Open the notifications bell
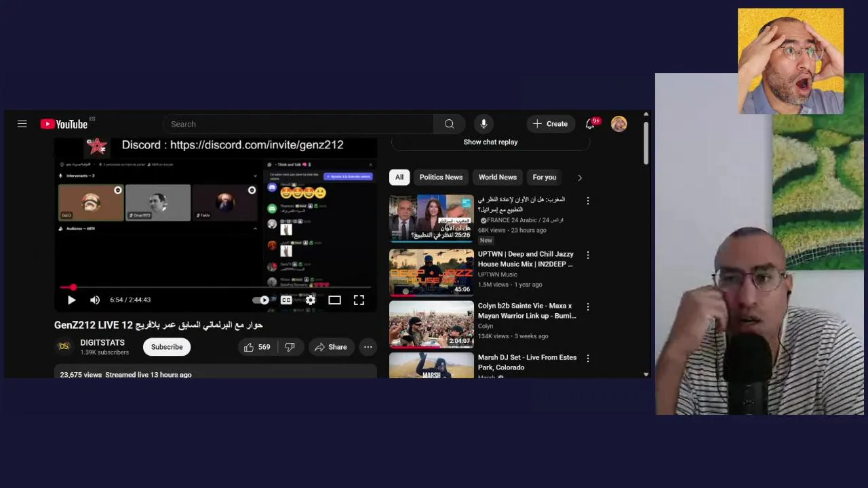 [590, 124]
